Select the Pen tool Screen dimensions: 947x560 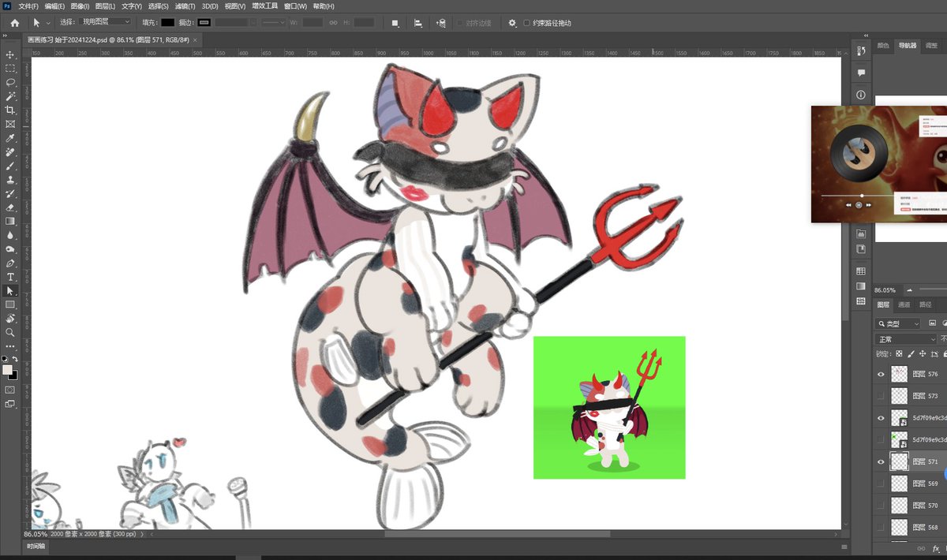tap(10, 263)
